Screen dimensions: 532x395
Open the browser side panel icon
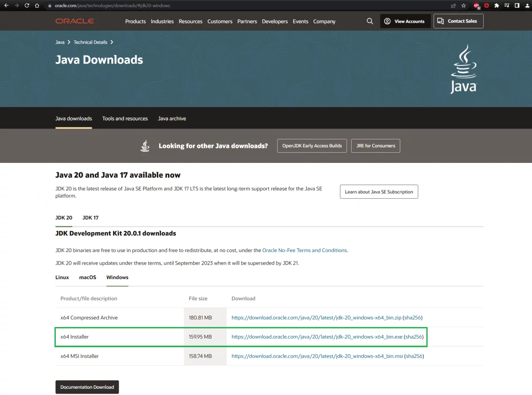(517, 6)
